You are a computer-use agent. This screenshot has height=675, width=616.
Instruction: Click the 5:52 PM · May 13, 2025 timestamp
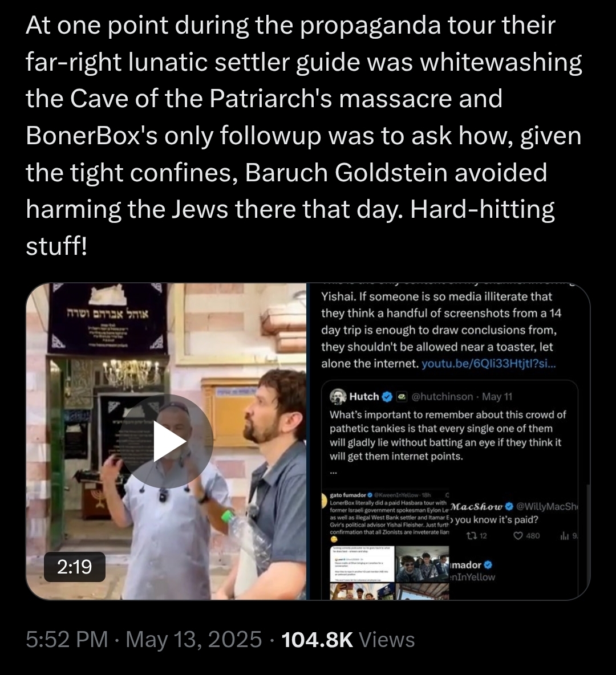pyautogui.click(x=144, y=639)
